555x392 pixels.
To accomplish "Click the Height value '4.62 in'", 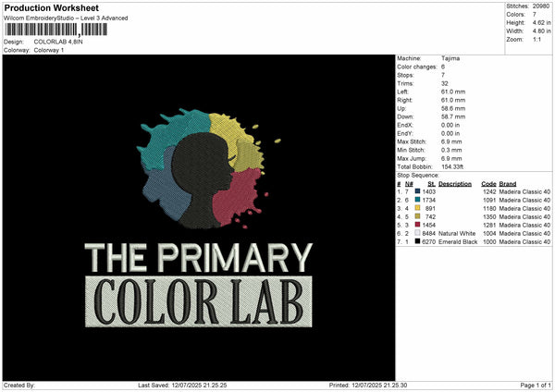I will pyautogui.click(x=541, y=22).
